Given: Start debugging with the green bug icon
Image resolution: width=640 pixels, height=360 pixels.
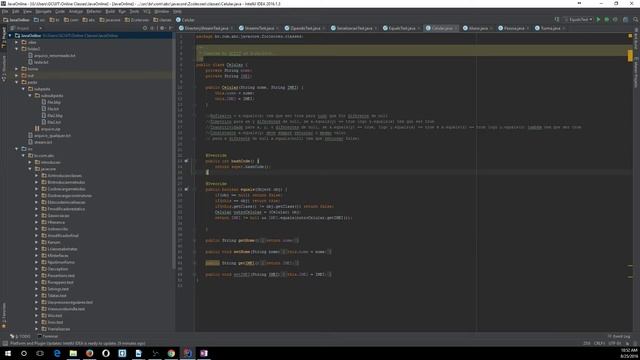Looking at the screenshot, I should (x=607, y=20).
